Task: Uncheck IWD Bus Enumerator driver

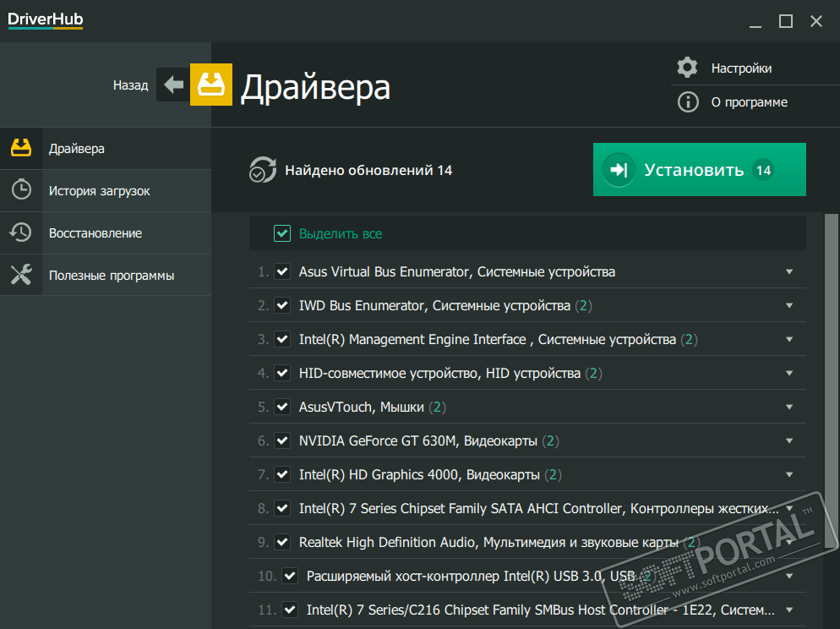Action: pos(282,305)
